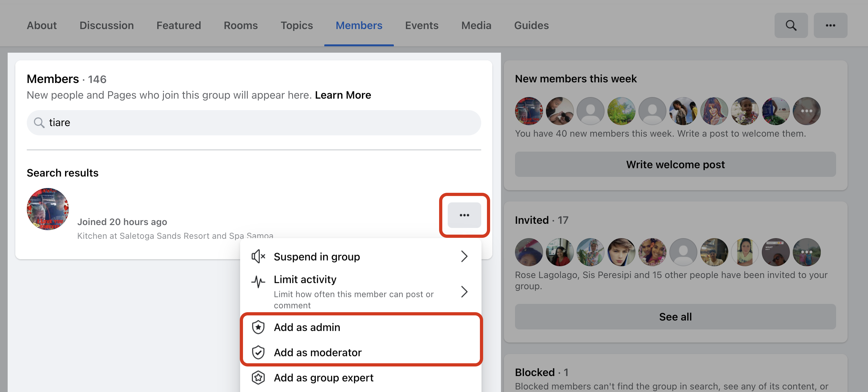This screenshot has height=392, width=868.
Task: Go to the Guides tab
Action: pyautogui.click(x=531, y=25)
